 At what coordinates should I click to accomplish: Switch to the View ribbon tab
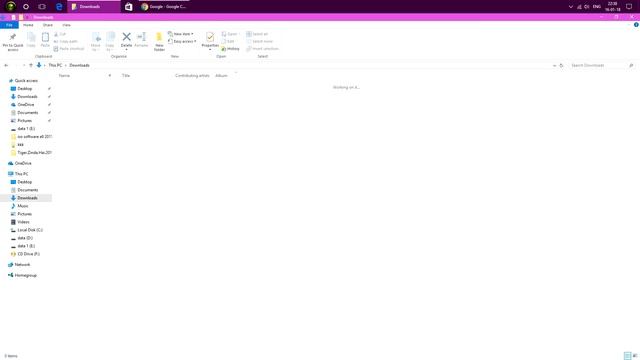point(66,25)
